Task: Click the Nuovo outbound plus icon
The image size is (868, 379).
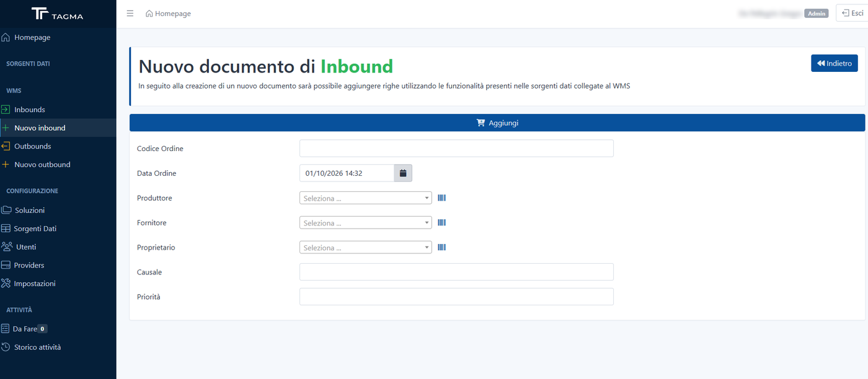Action: (x=6, y=164)
